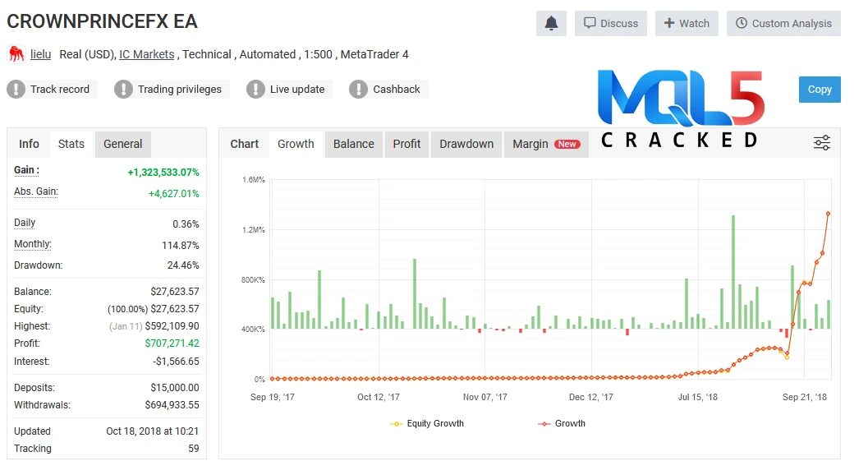This screenshot has width=868, height=461.
Task: Click the 114.87% monthly value
Action: 181,246
